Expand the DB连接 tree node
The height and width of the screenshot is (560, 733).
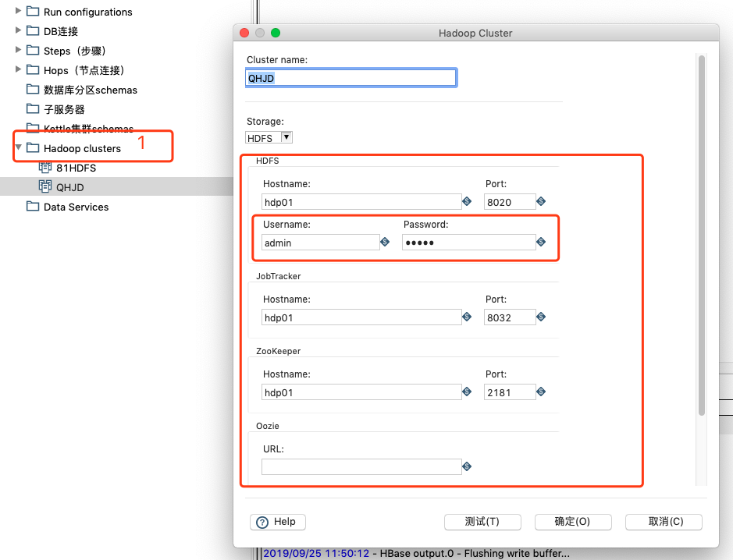(18, 30)
